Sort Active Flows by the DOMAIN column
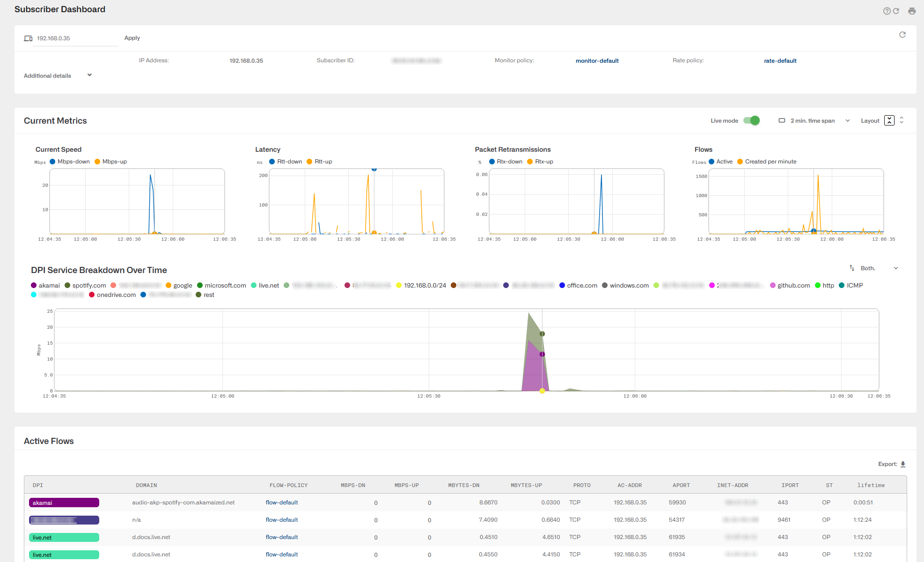 147,485
